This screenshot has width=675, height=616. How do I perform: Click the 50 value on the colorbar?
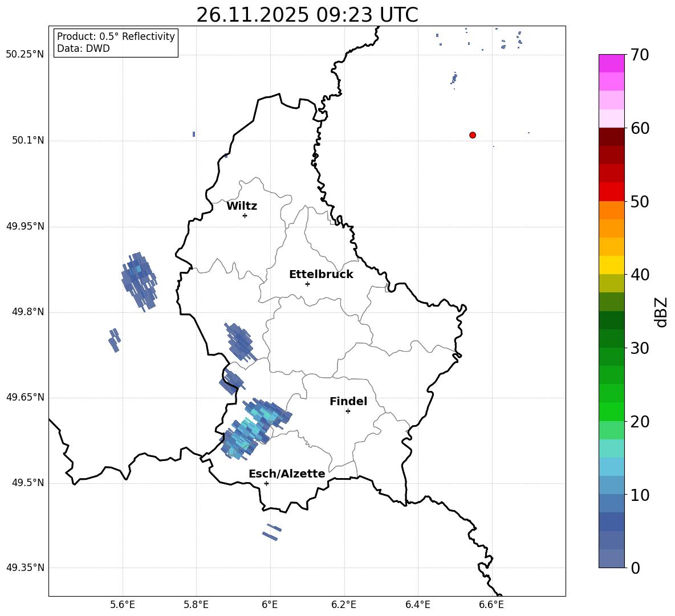point(640,201)
